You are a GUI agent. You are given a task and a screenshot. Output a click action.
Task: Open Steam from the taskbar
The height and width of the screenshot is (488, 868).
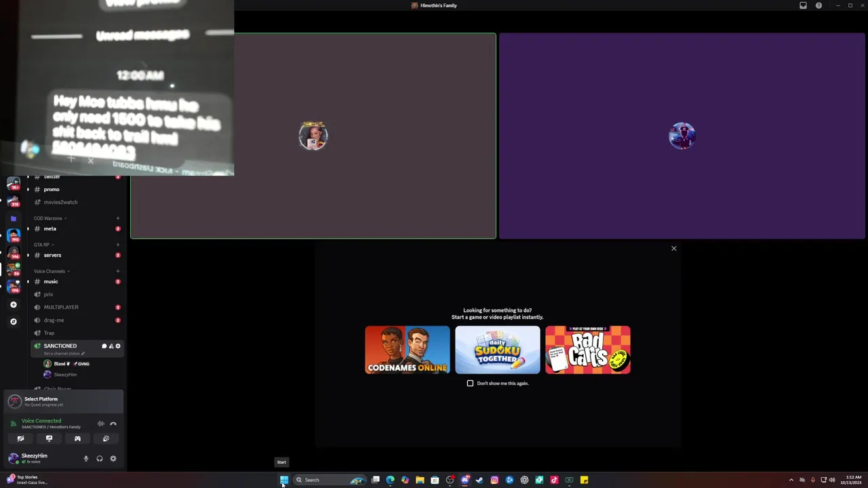click(x=479, y=480)
